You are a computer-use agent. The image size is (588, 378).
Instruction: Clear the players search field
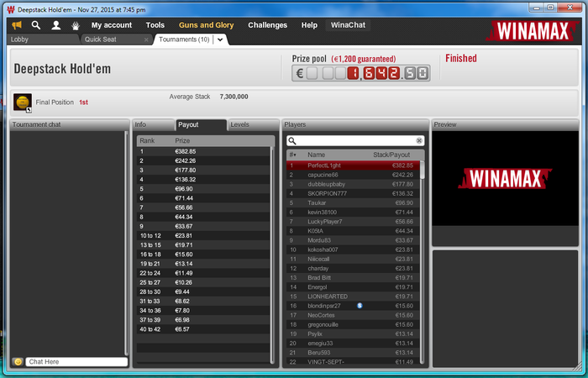point(419,140)
